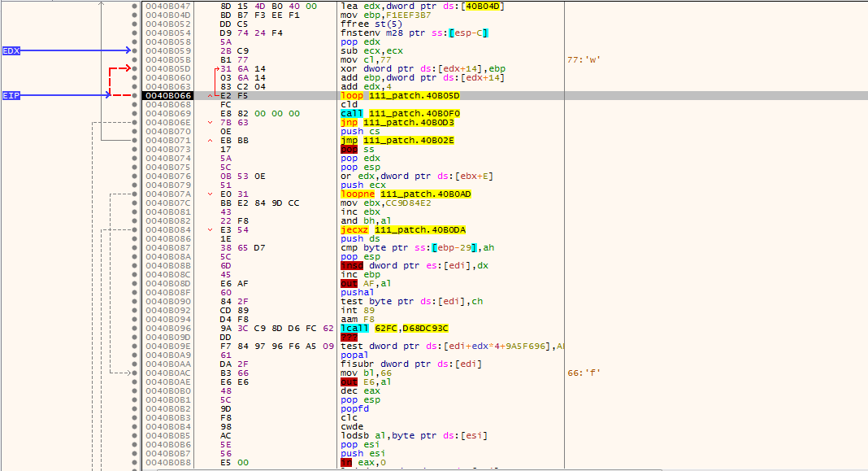Click the jecxz 111_patch.40B0DA instruction

click(x=403, y=230)
